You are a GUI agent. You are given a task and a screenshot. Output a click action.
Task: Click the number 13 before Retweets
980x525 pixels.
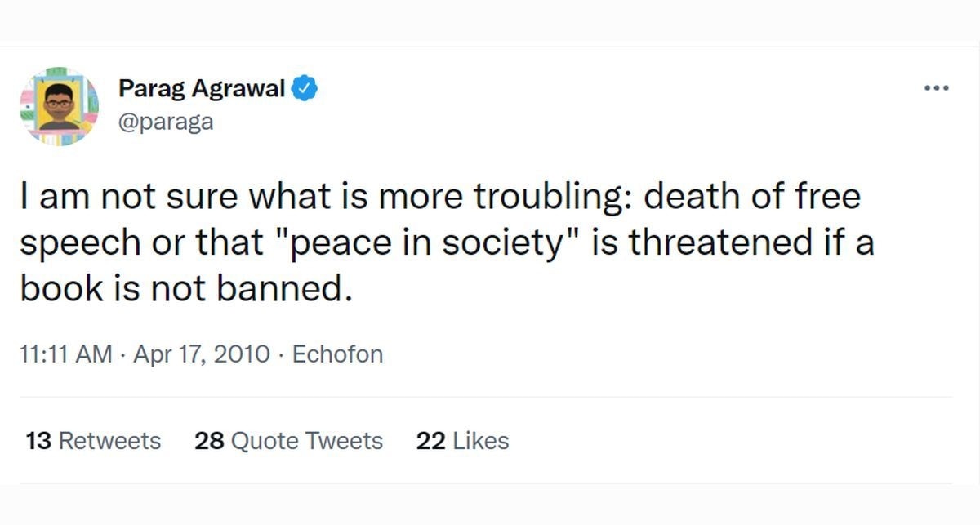click(38, 441)
